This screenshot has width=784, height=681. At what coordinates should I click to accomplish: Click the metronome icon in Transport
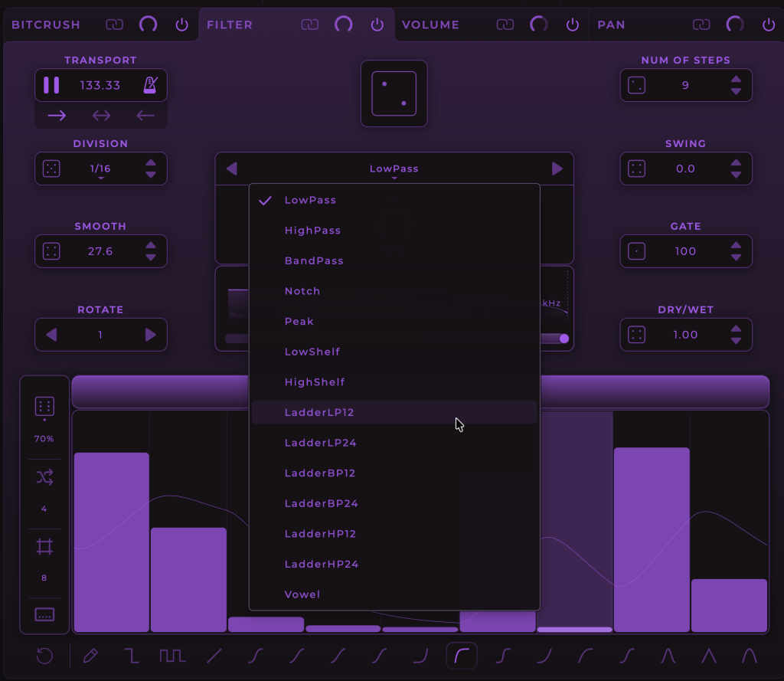(151, 85)
